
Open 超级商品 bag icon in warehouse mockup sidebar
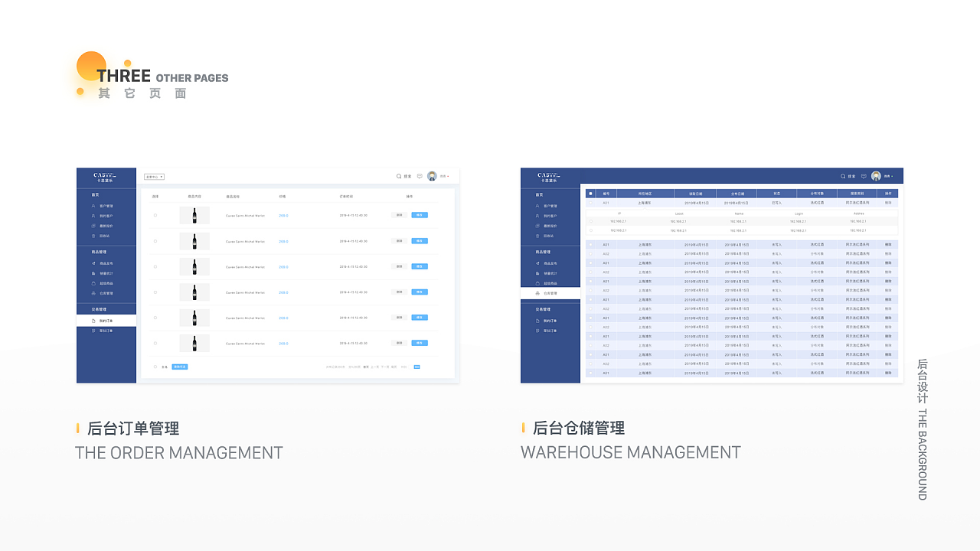pyautogui.click(x=537, y=283)
